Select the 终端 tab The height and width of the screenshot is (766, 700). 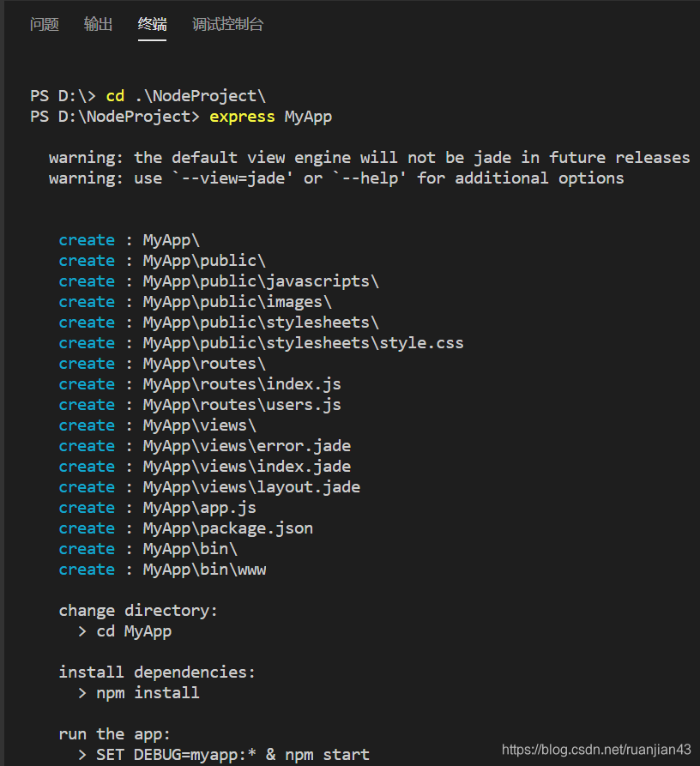point(152,24)
